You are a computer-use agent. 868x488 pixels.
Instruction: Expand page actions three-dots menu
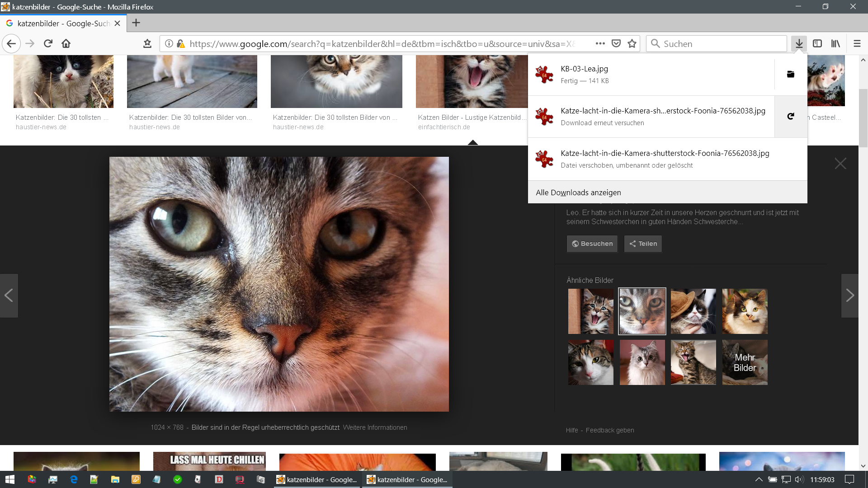[600, 43]
